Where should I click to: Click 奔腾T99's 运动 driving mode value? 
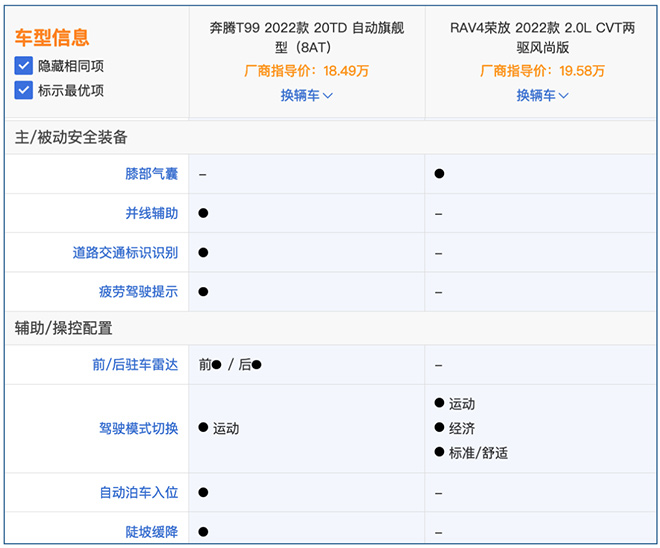219,428
